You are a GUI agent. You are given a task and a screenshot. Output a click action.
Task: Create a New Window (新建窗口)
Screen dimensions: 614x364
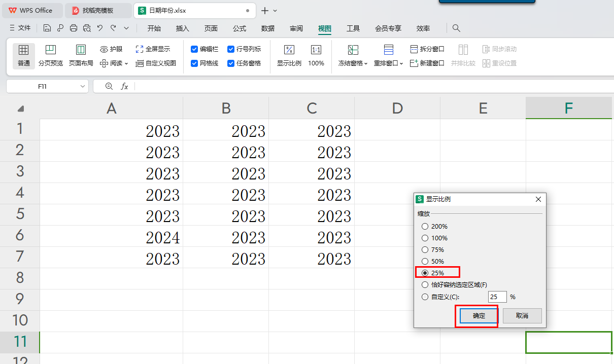coord(427,63)
